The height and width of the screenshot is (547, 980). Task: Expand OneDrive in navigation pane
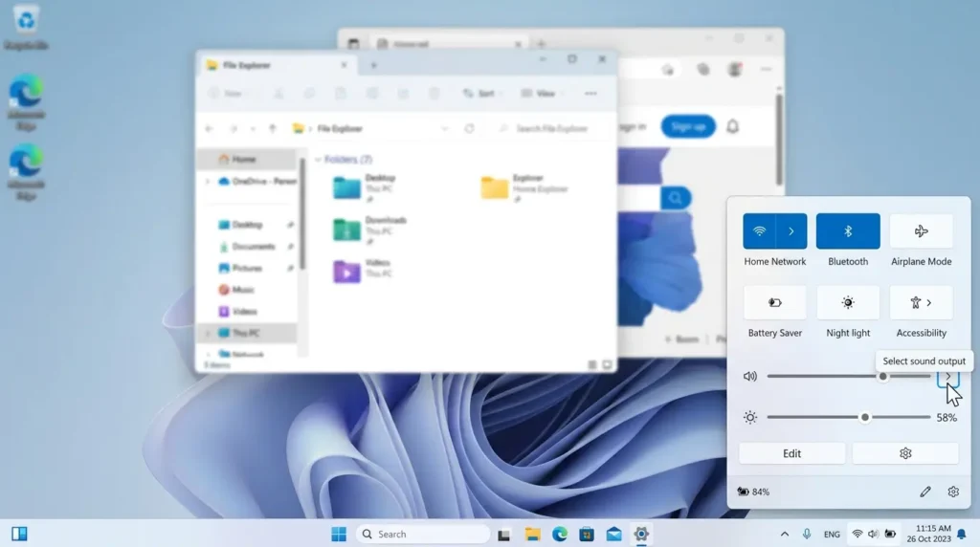(208, 182)
